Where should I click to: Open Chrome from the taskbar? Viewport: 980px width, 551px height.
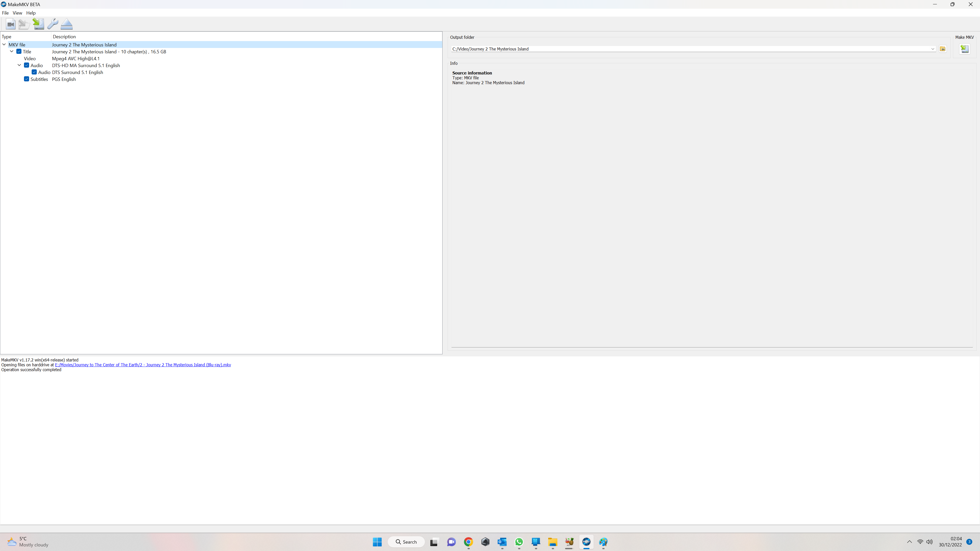(468, 542)
